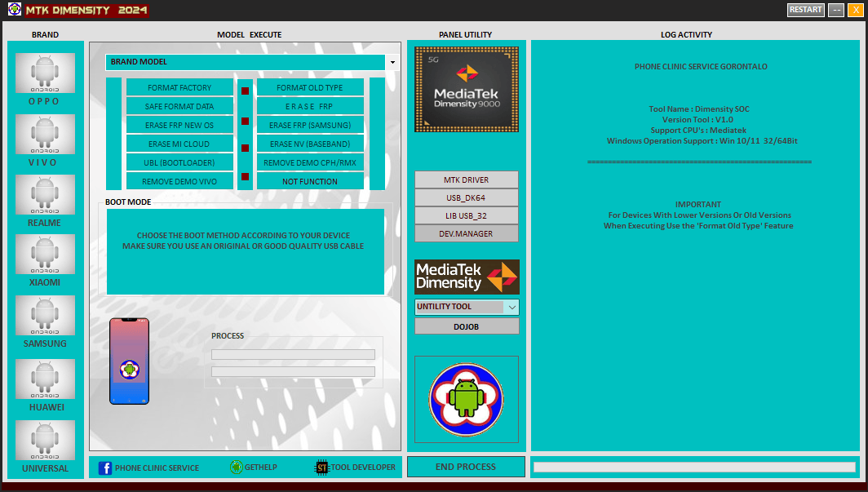
Task: Click the MTK DRIVER button
Action: pyautogui.click(x=466, y=180)
